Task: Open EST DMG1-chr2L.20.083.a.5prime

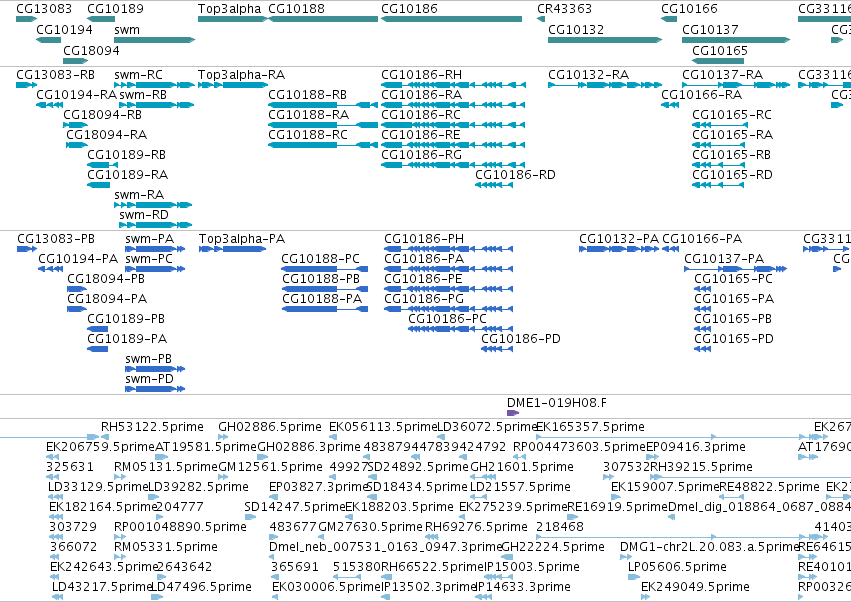Action: point(710,547)
